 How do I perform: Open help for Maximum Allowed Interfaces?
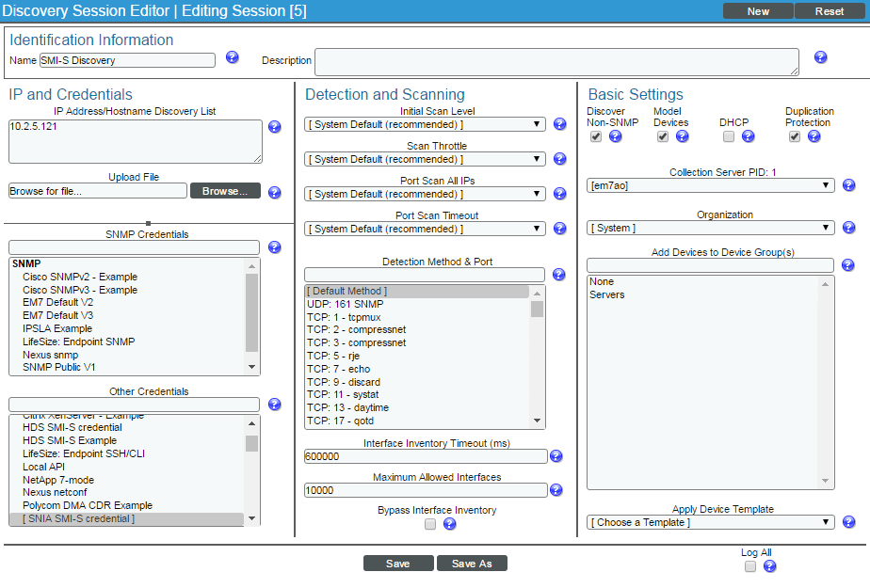(x=556, y=489)
